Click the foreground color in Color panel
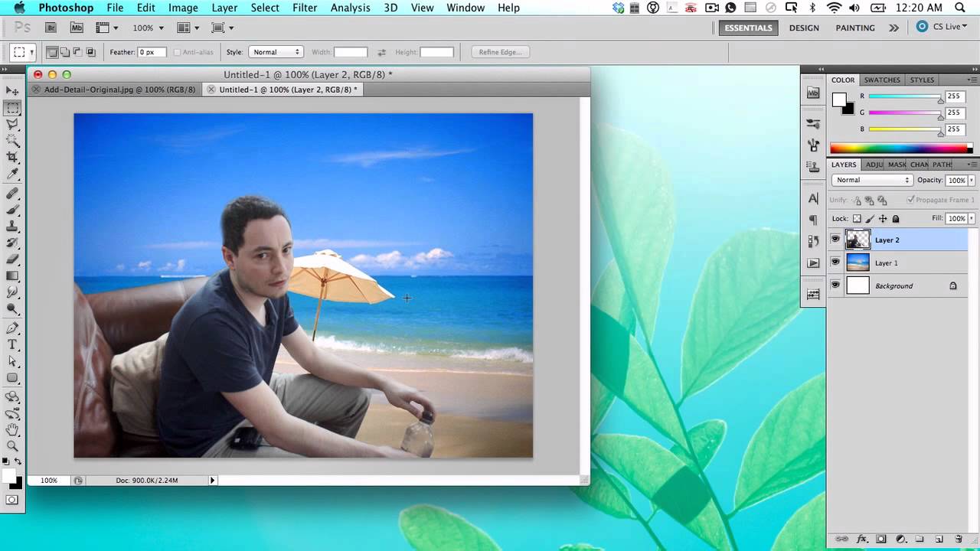This screenshot has height=551, width=980. tap(840, 99)
